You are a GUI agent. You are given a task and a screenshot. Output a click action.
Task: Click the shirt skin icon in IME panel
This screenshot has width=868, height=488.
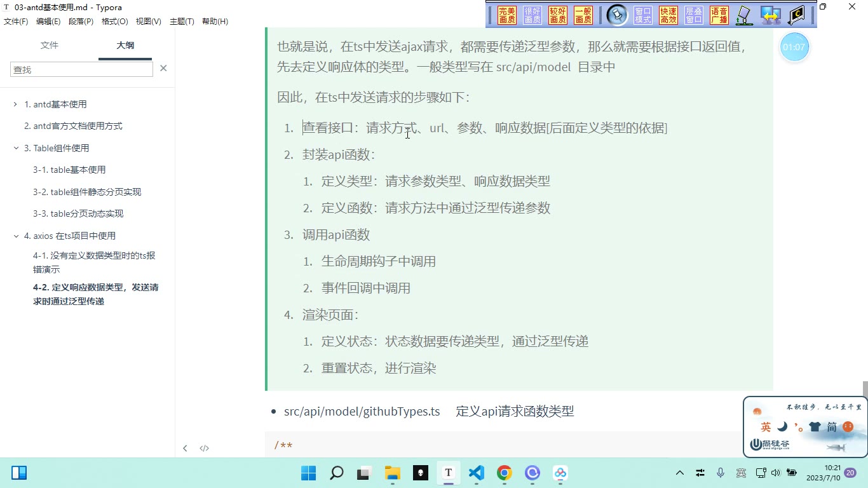point(815,427)
